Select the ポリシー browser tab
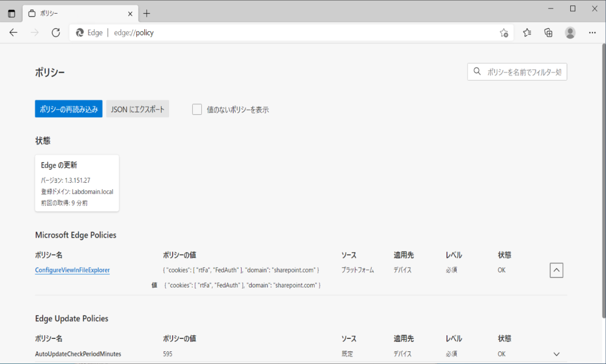 coord(80,14)
